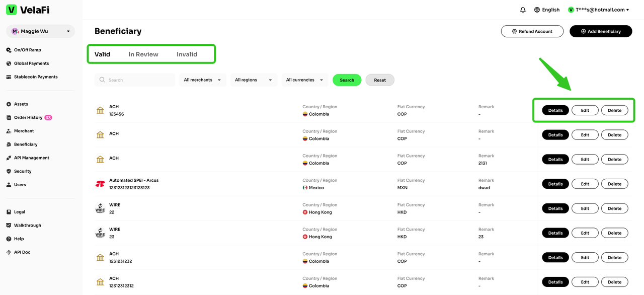
Task: Open On/Off Ramp from sidebar
Action: click(27, 50)
